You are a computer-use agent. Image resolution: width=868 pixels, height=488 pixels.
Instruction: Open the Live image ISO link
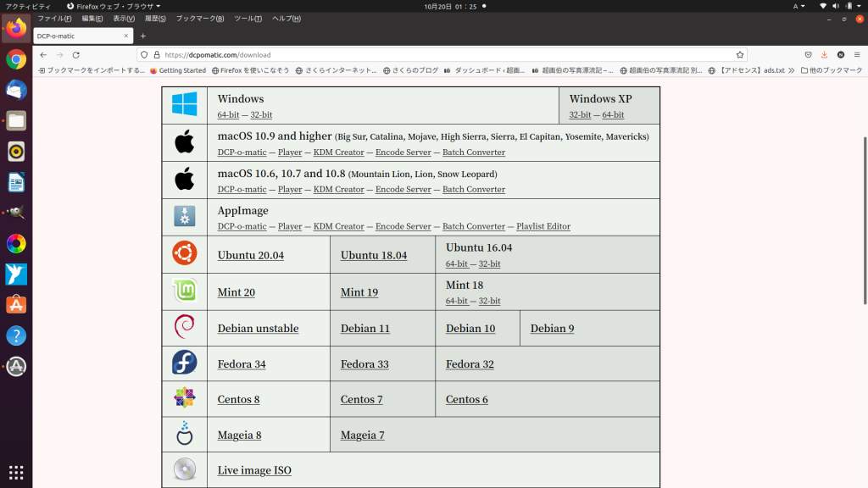(254, 470)
